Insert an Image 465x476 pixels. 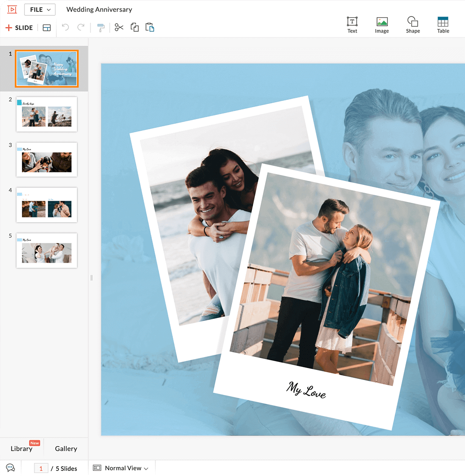click(382, 25)
